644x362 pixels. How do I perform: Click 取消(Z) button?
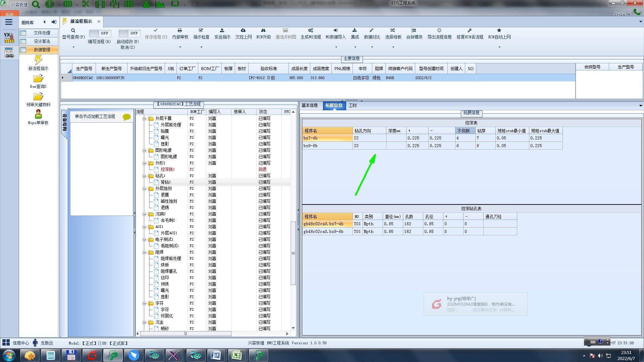[127, 48]
